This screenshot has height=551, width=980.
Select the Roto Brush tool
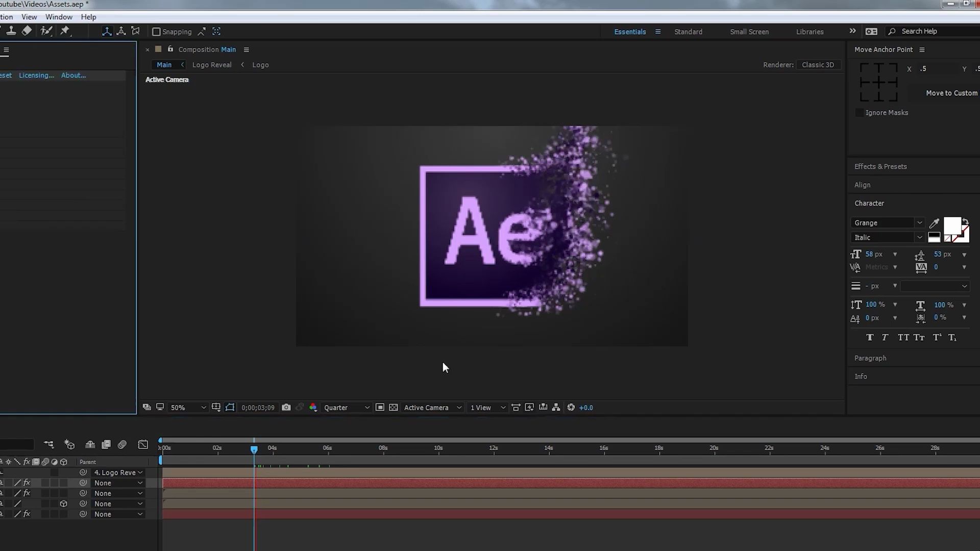46,31
